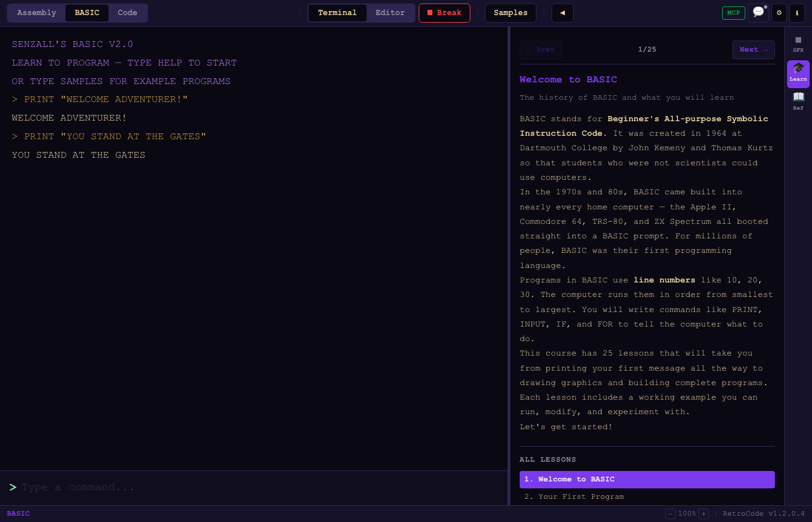Zoom out using the minus icon

(x=670, y=514)
